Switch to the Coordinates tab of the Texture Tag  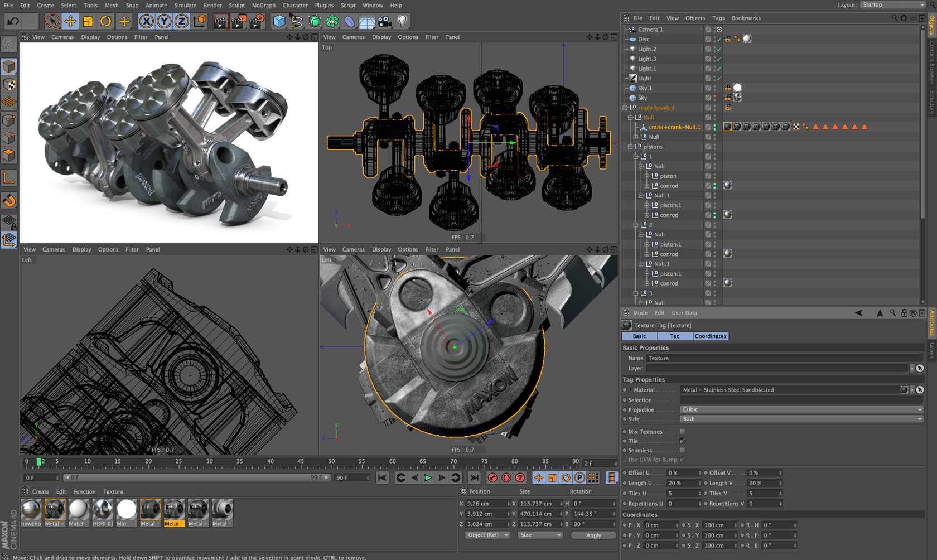coord(711,336)
